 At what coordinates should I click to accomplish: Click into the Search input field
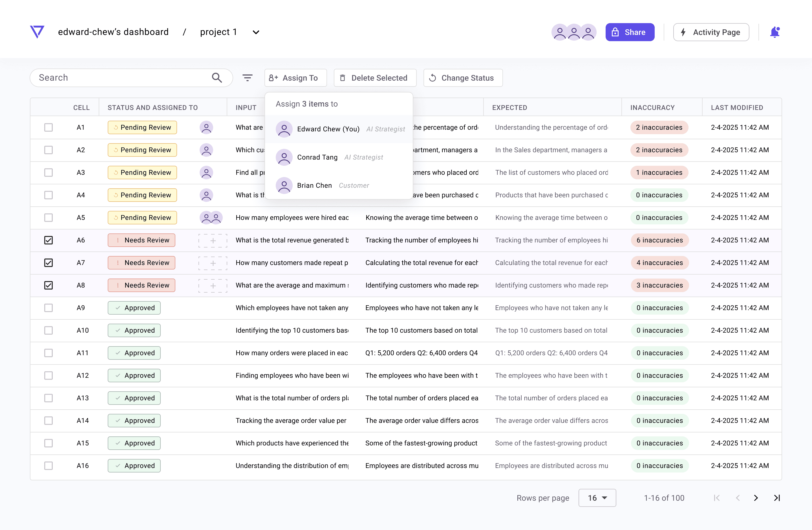123,78
